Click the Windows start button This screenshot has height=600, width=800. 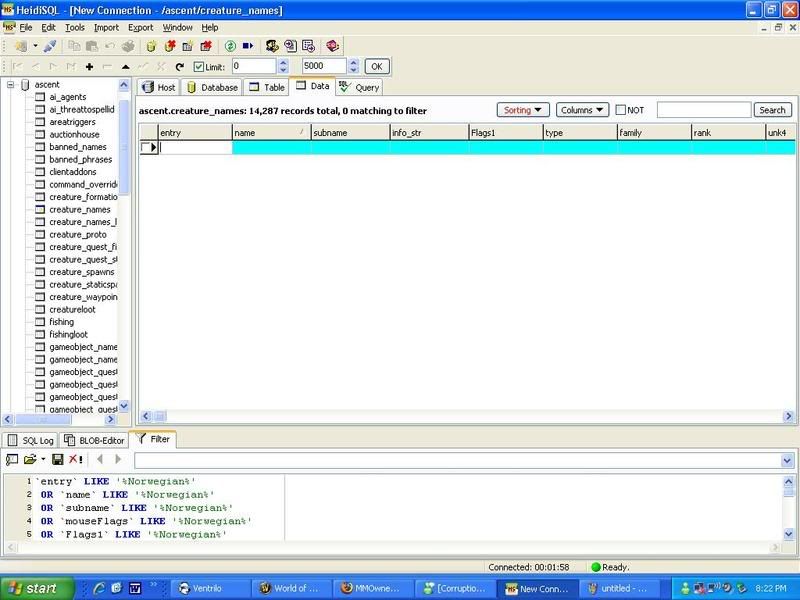tap(37, 588)
